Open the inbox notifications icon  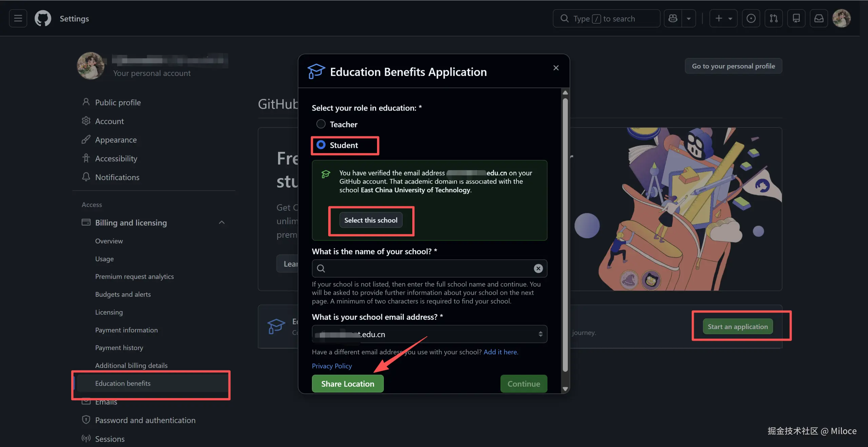coord(818,18)
